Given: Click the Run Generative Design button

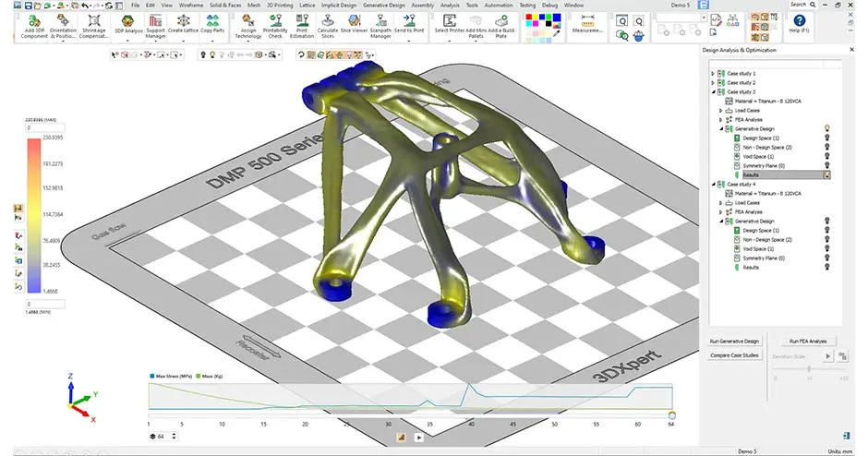Looking at the screenshot, I should click(735, 342).
